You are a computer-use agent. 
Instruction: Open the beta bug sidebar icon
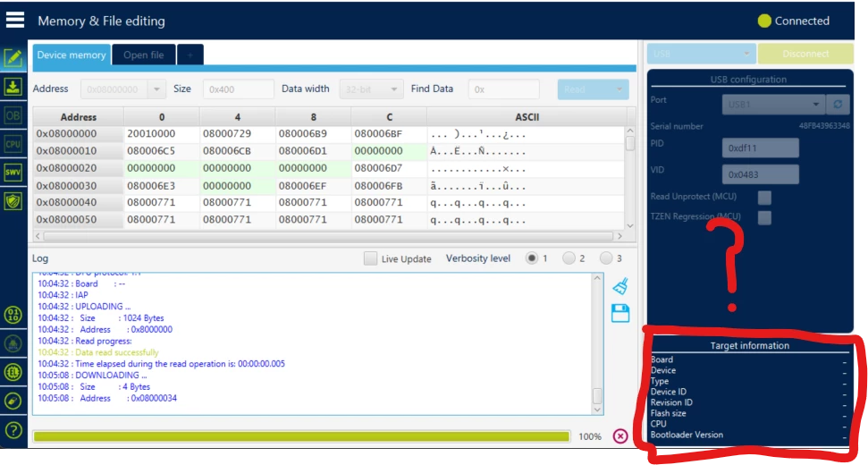[x=13, y=343]
